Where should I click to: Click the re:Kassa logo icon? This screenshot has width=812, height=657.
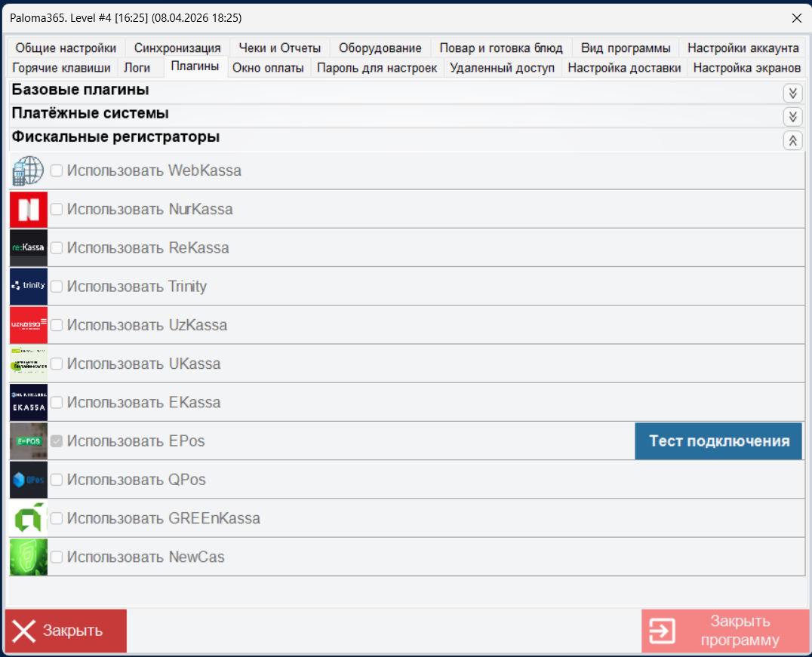coord(29,248)
